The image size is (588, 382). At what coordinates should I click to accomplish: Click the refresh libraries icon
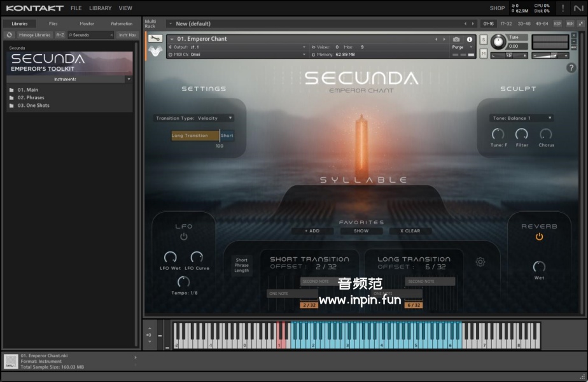(10, 35)
